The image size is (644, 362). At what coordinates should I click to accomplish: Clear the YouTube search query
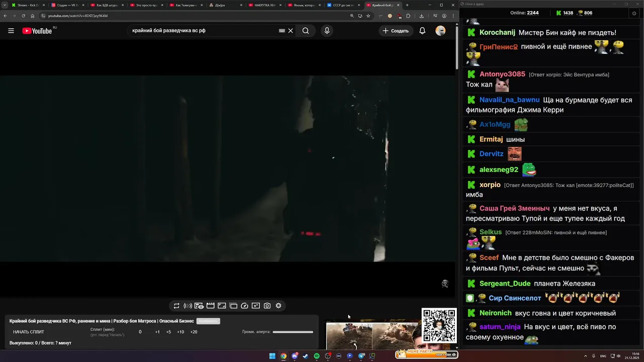click(290, 31)
